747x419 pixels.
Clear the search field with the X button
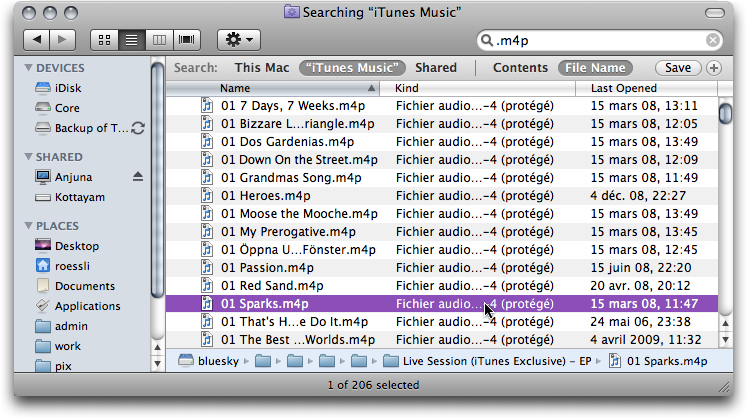[713, 40]
